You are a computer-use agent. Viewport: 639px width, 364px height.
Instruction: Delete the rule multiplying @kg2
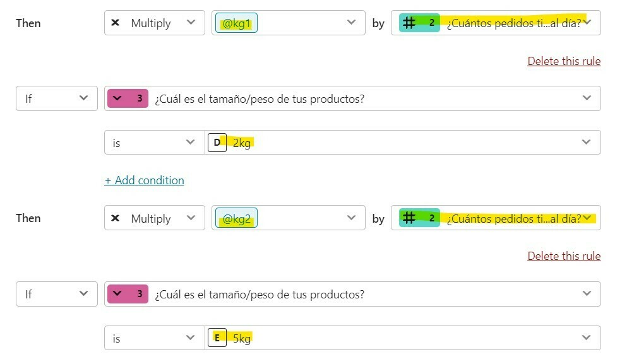click(564, 256)
